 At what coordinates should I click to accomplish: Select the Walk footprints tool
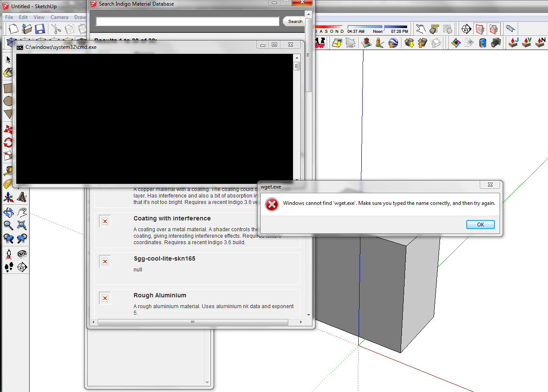coord(9,267)
